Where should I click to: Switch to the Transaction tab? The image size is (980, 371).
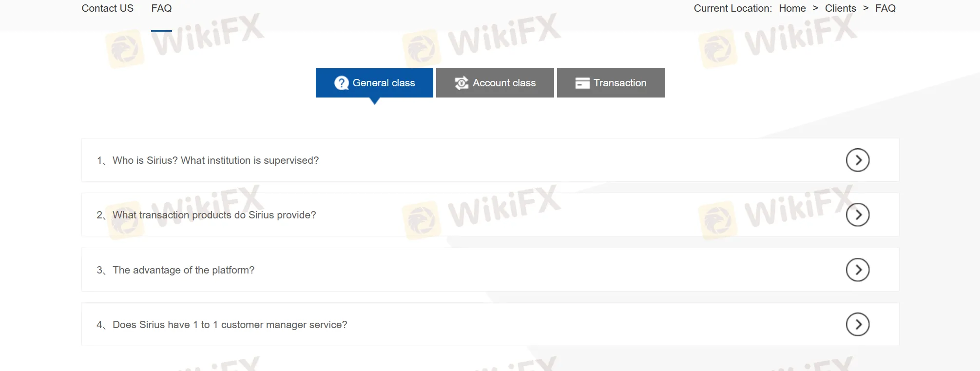pyautogui.click(x=611, y=83)
